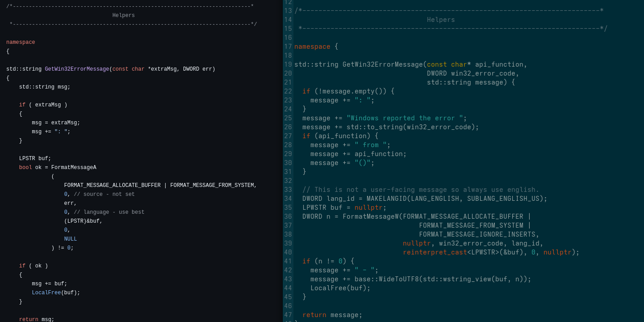The height and width of the screenshot is (322, 644).
Task: Click the LocalFree call in the left pane
Action: (46, 293)
